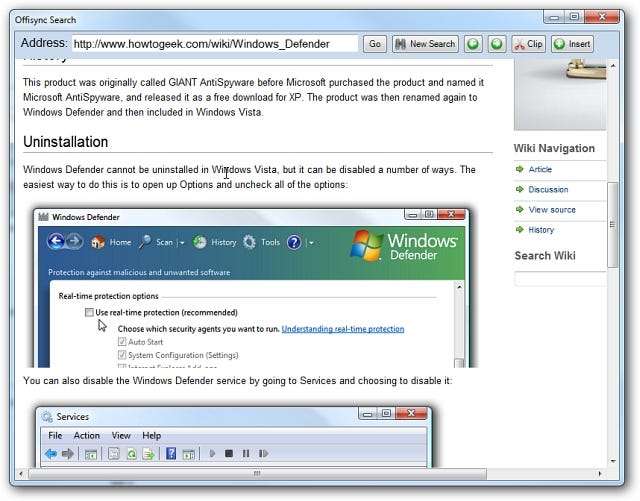The height and width of the screenshot is (501, 640).
Task: Open Understanding real-time protection link
Action: coord(343,329)
